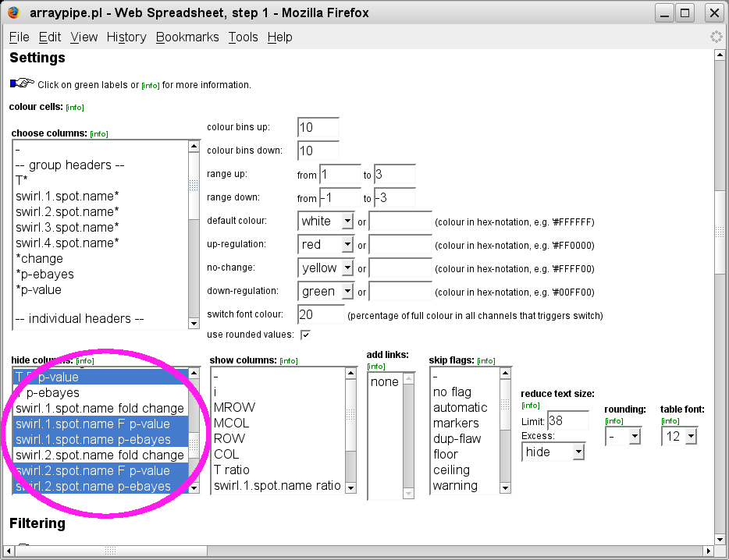729x560 pixels.
Task: Open the info link beside hide columns
Action: tap(85, 361)
